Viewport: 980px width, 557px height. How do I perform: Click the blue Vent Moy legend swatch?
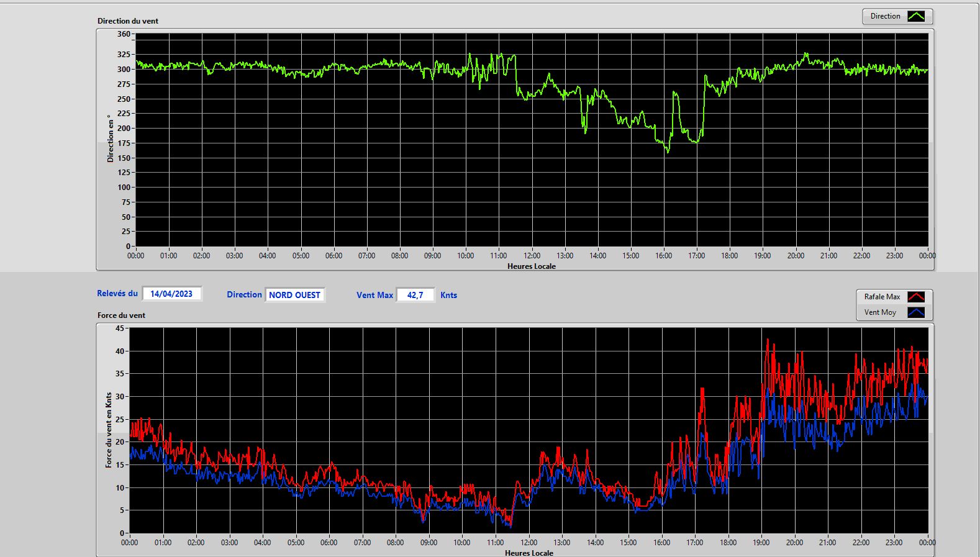point(916,312)
